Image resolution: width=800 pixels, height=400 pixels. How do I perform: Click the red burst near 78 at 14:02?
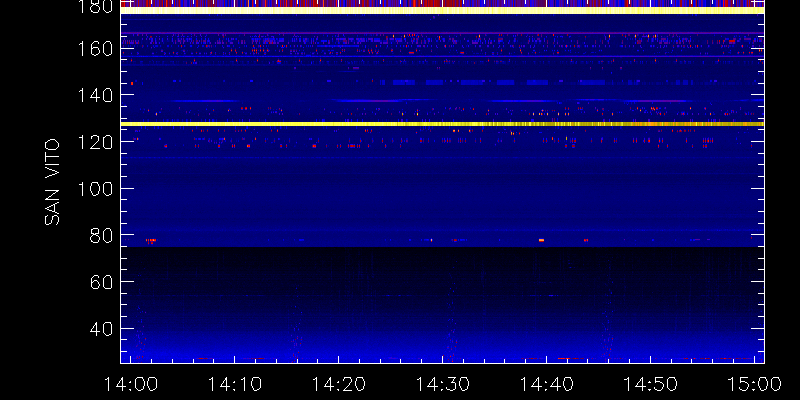(x=151, y=240)
